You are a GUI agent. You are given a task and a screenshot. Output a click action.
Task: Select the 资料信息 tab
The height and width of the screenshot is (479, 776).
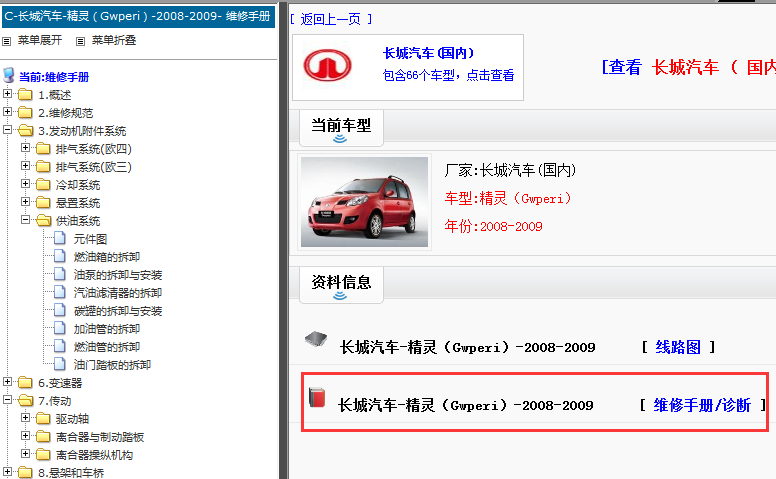[341, 285]
